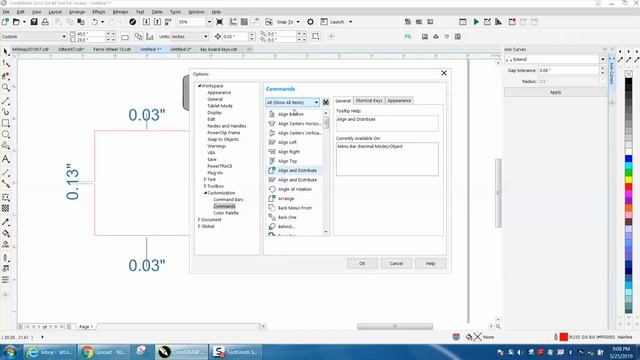Expand the Global tree node
This screenshot has width=640, height=360.
point(199,226)
